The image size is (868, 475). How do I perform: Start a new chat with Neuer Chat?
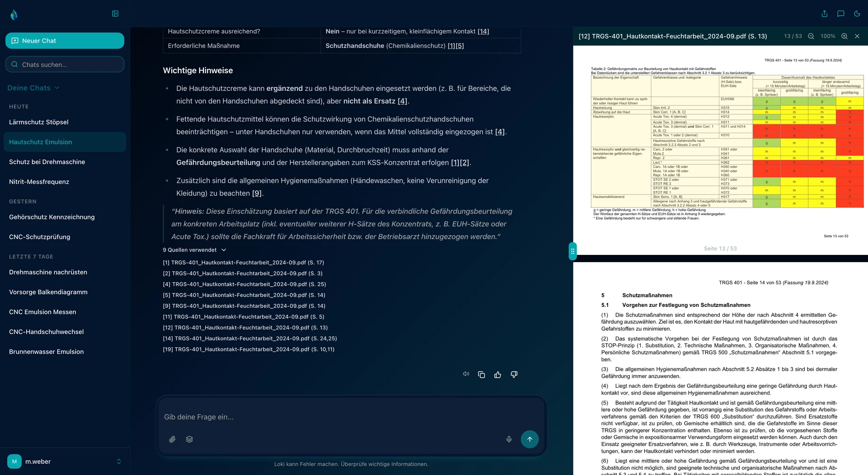pos(65,41)
